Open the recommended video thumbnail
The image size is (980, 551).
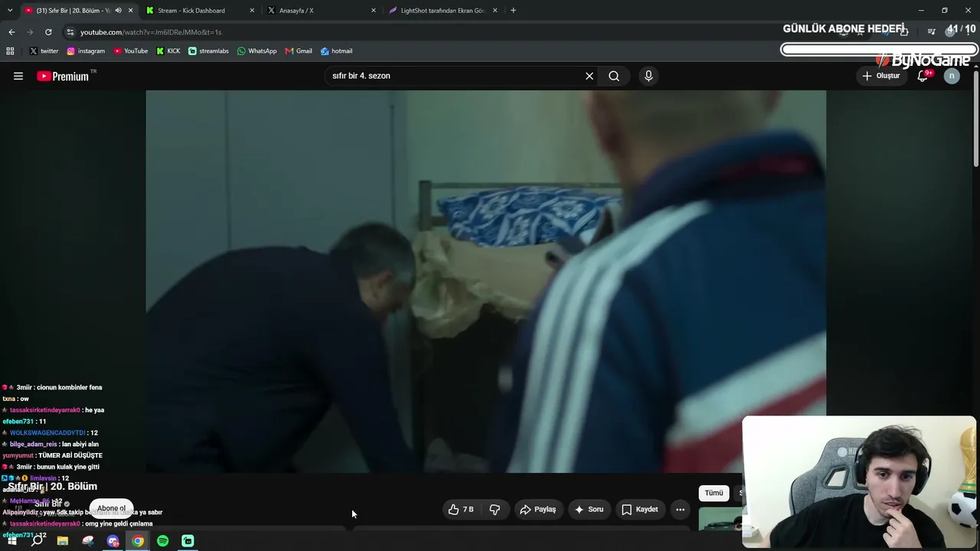click(x=720, y=518)
